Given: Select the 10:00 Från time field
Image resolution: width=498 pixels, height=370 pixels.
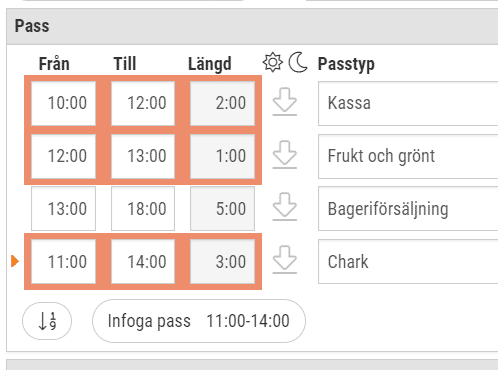Looking at the screenshot, I should point(63,103).
